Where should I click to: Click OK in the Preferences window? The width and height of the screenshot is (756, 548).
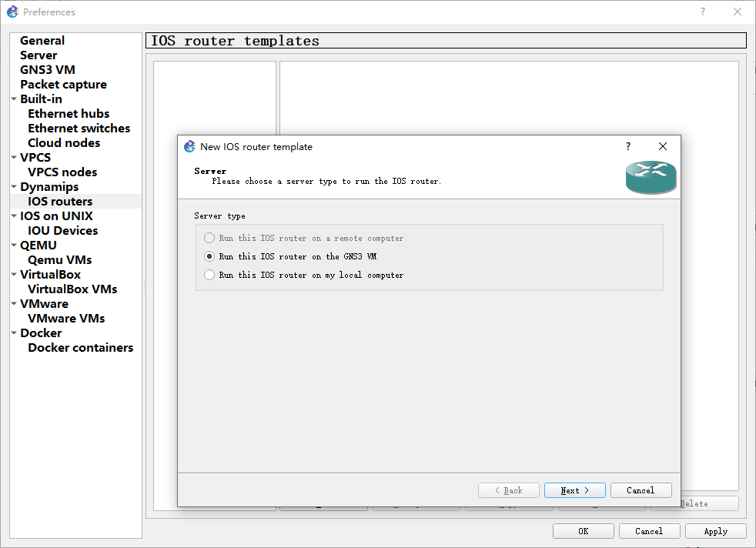coord(584,531)
